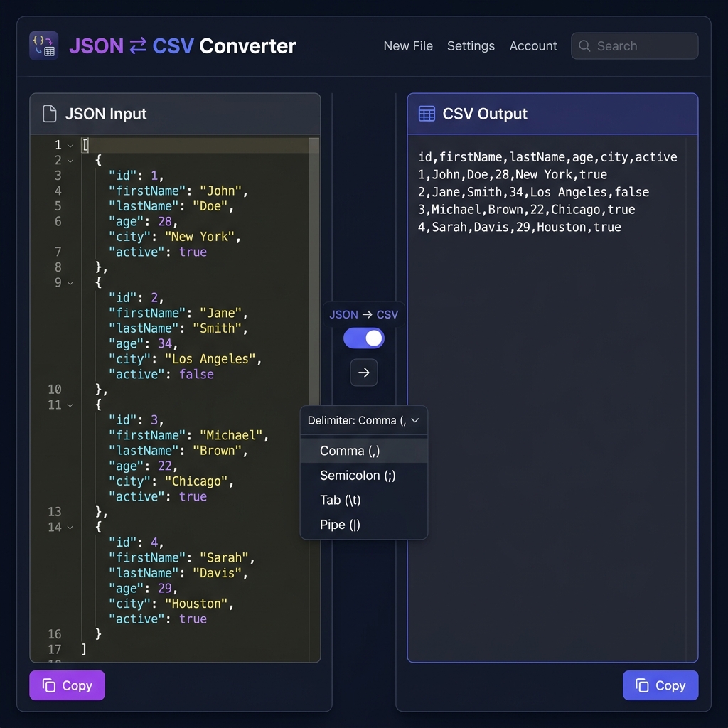Open the Delimiter dropdown
This screenshot has width=728, height=728.
click(x=363, y=420)
